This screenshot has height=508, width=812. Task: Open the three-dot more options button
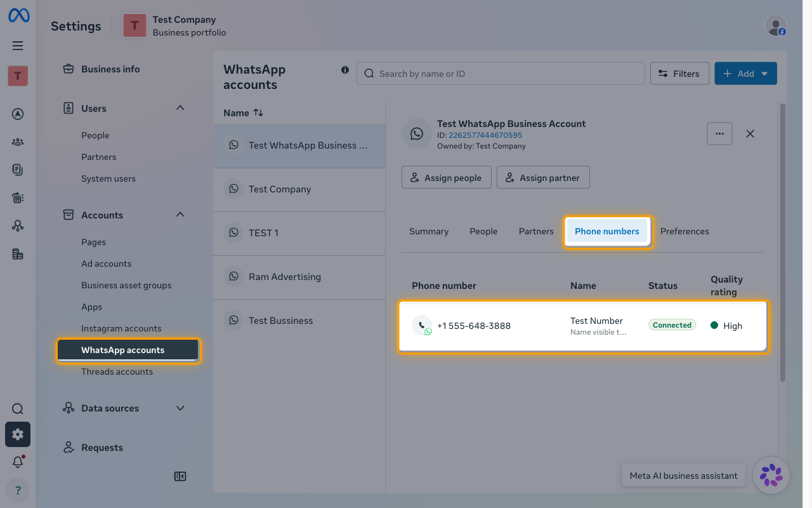719,134
